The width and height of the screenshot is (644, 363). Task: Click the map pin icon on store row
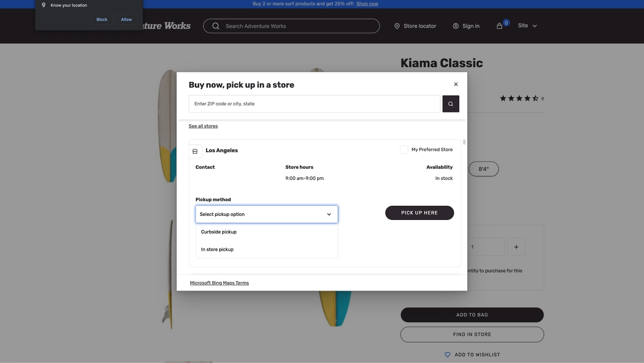(195, 151)
